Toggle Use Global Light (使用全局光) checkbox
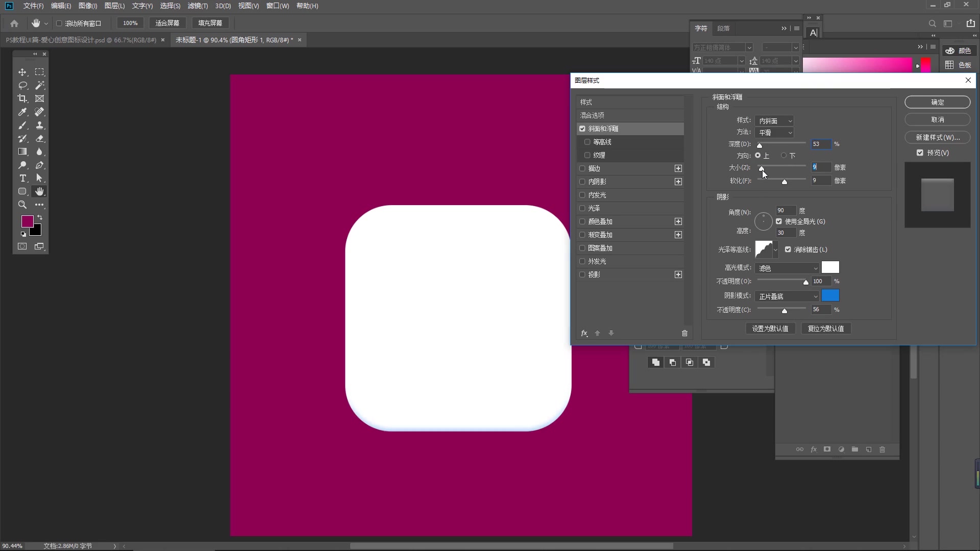Screen dimensions: 980x551 [x=779, y=221]
